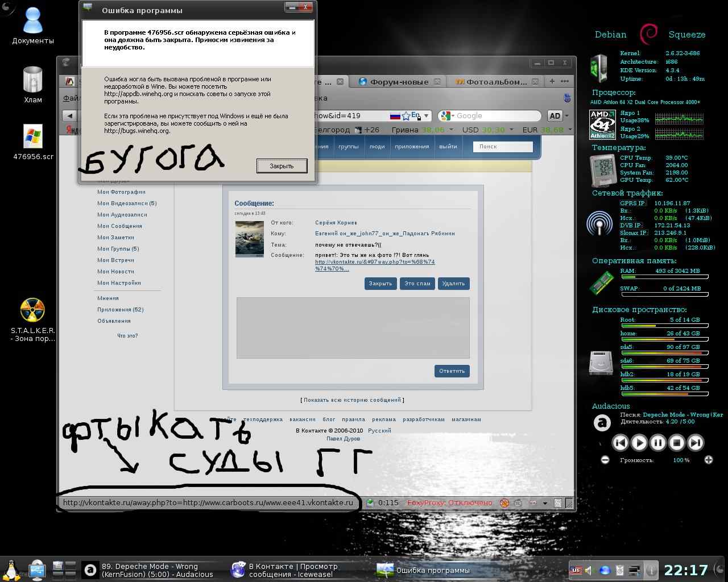Stop playback in the Audacious widget
The height and width of the screenshot is (582, 728).
point(676,443)
